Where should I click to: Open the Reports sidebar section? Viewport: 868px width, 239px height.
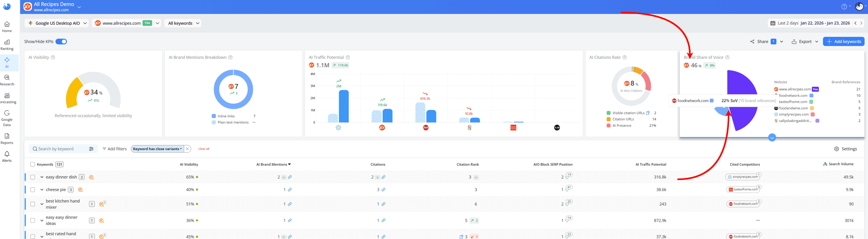click(7, 139)
